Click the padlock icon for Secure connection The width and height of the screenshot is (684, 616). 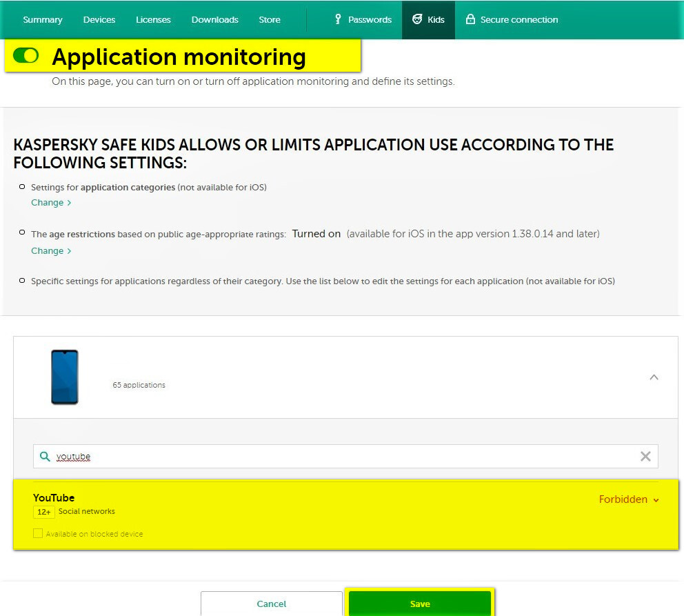click(x=470, y=19)
